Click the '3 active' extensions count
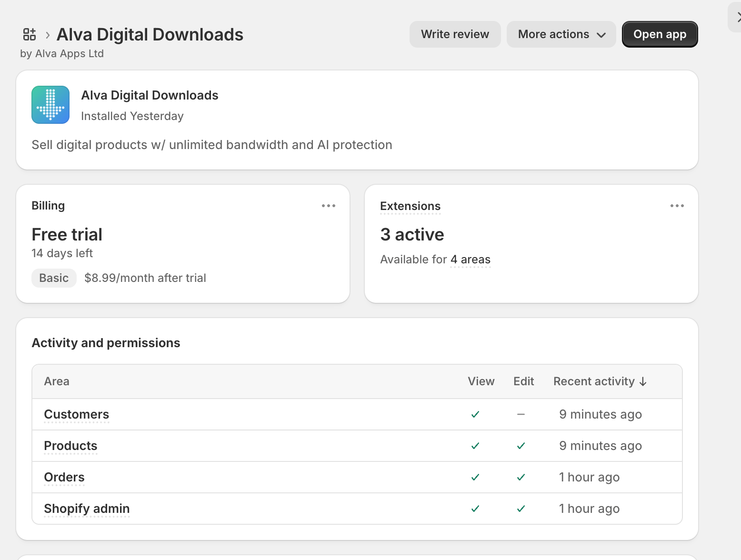 [412, 235]
